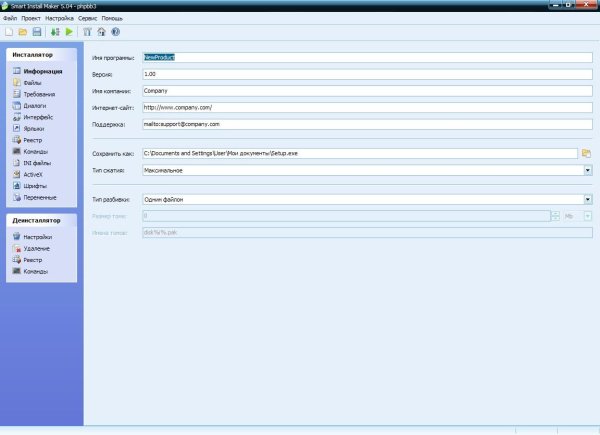Open Ярлыки section in sidebar
Image resolution: width=600 pixels, height=435 pixels.
point(28,129)
